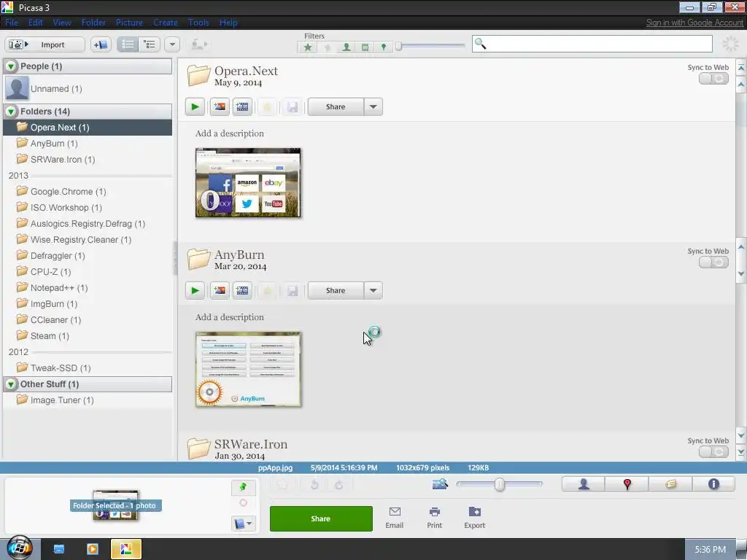Select the AnyBurn screenshot thumbnail
The height and width of the screenshot is (560, 747).
tap(248, 370)
